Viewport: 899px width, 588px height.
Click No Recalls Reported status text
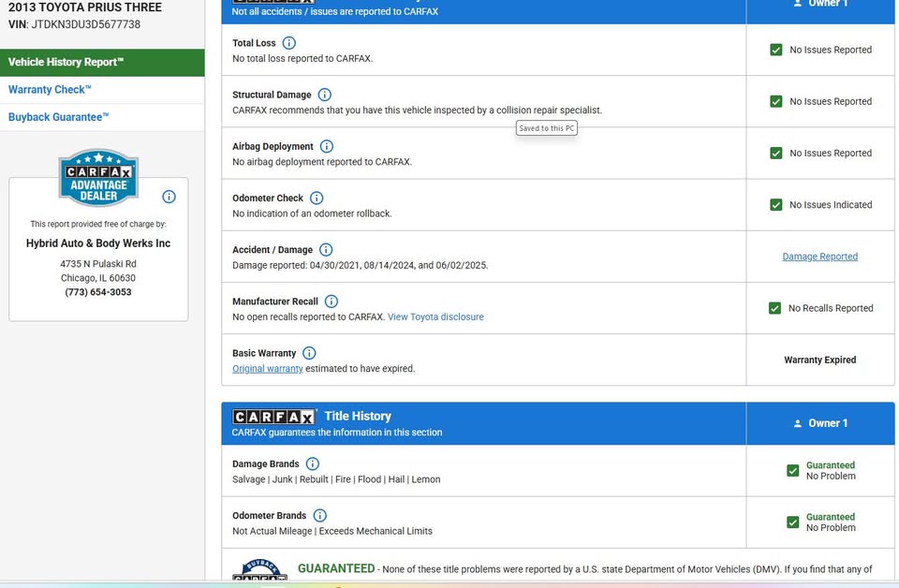pyautogui.click(x=831, y=308)
